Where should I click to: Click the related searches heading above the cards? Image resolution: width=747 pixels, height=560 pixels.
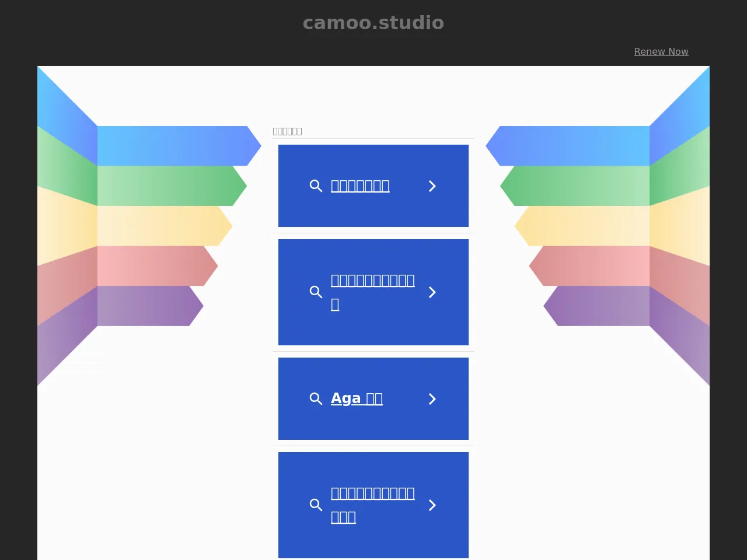[287, 131]
